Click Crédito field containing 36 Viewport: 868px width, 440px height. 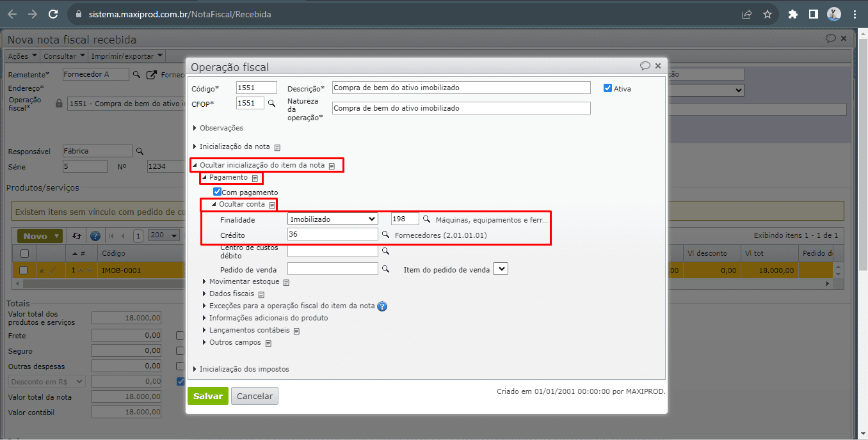tap(333, 235)
